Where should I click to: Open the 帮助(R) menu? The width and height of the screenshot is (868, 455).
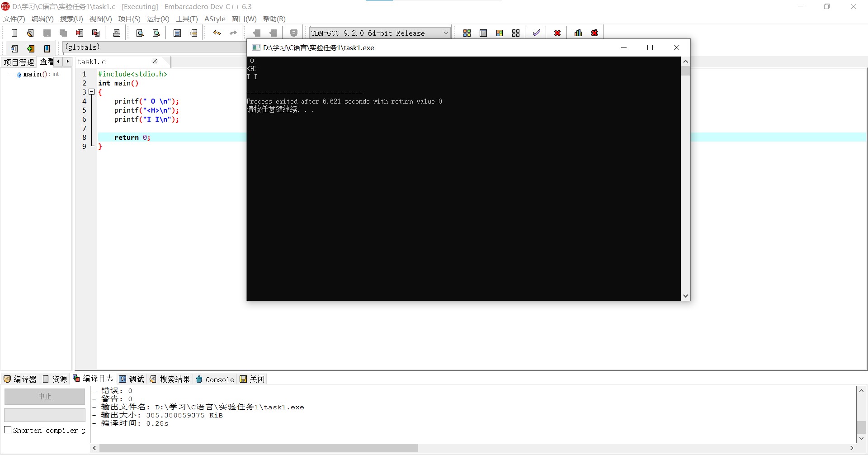(274, 19)
